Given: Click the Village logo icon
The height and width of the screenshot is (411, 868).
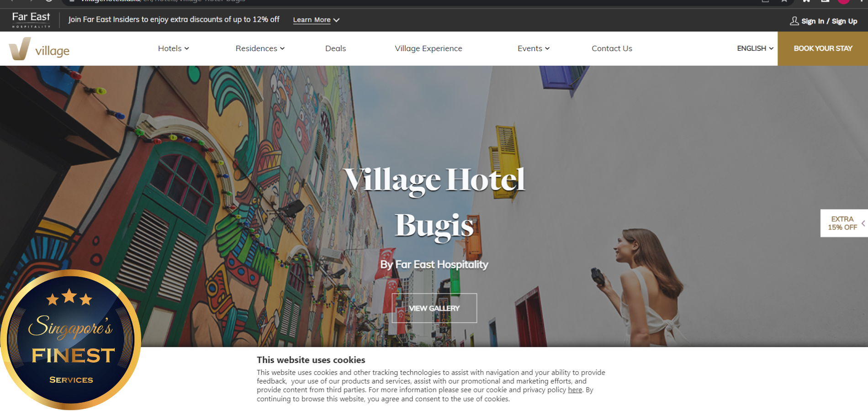Looking at the screenshot, I should pos(20,48).
